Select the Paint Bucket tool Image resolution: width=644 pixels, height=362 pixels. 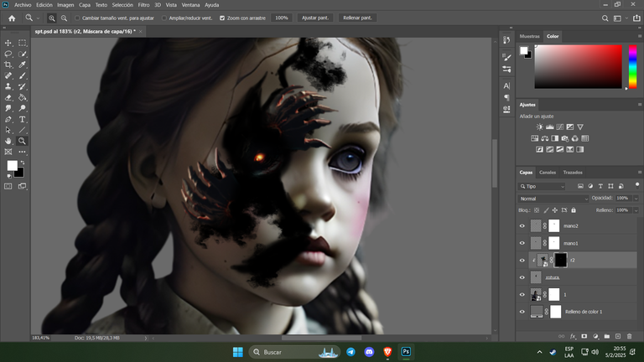(x=22, y=98)
